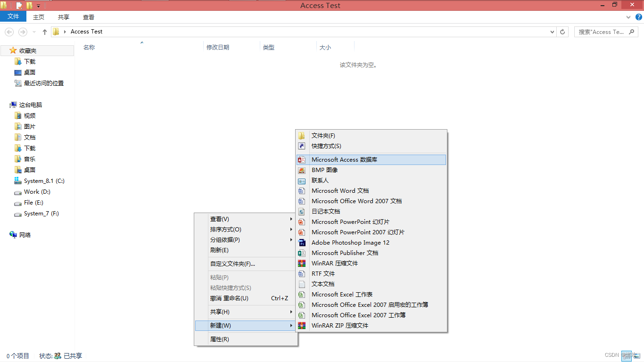Switch to the 主页 ribbon tab
This screenshot has height=362, width=644.
39,17
